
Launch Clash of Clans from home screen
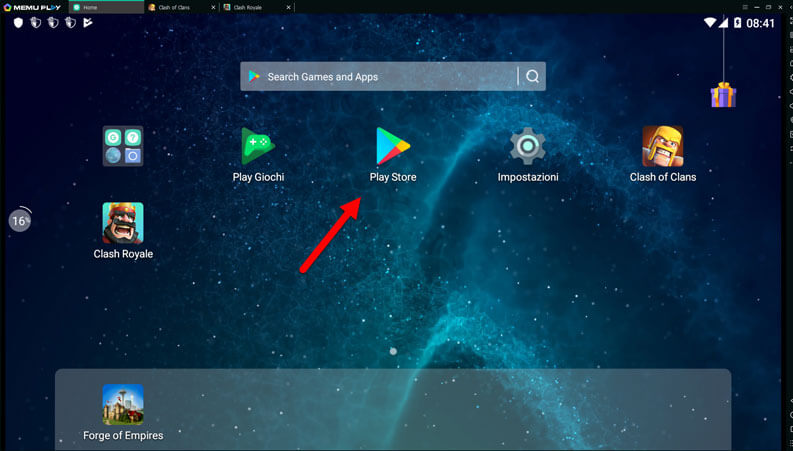(x=663, y=146)
